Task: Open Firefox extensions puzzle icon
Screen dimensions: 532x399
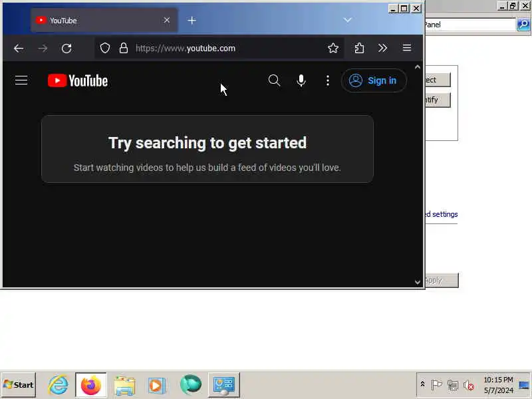Action: [x=359, y=48]
